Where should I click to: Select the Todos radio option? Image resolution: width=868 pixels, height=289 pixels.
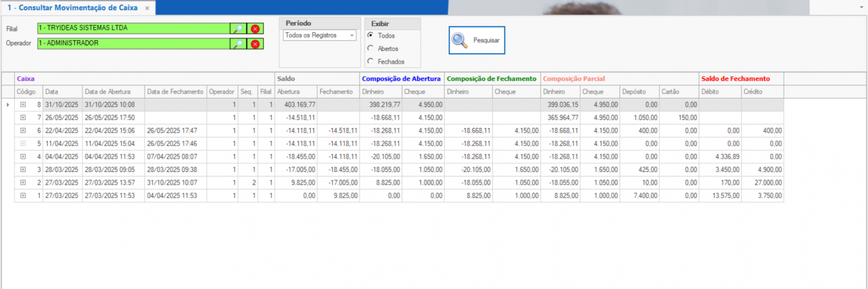(x=370, y=35)
